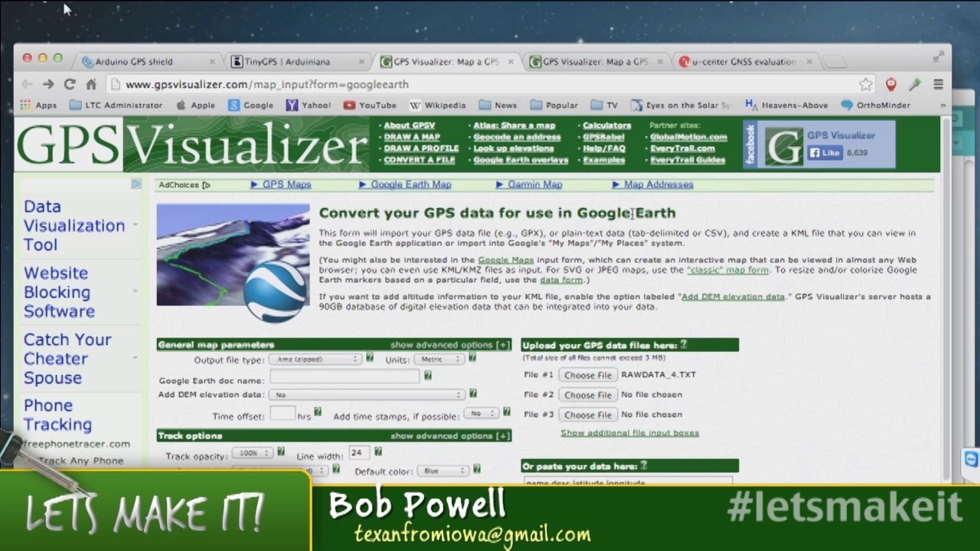The image size is (980, 551).
Task: Open the TV bookmark folder
Action: 604,105
